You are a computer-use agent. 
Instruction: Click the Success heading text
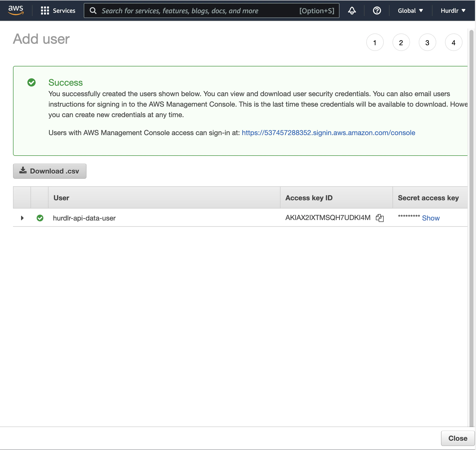tap(65, 82)
